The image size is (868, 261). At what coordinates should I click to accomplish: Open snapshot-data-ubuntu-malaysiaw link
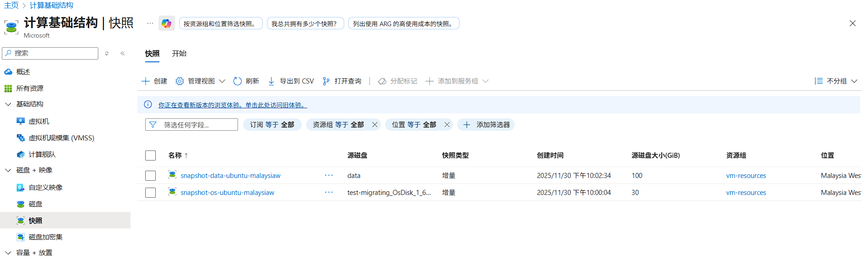coord(230,176)
